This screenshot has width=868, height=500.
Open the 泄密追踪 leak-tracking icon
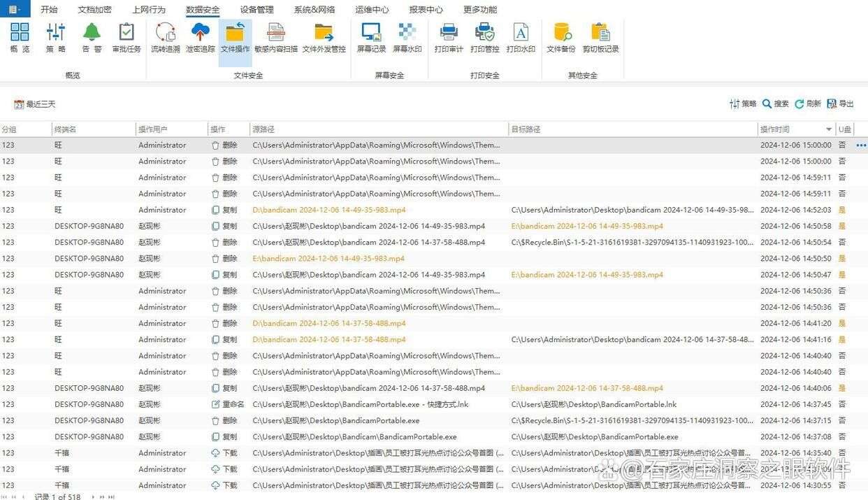click(x=201, y=36)
